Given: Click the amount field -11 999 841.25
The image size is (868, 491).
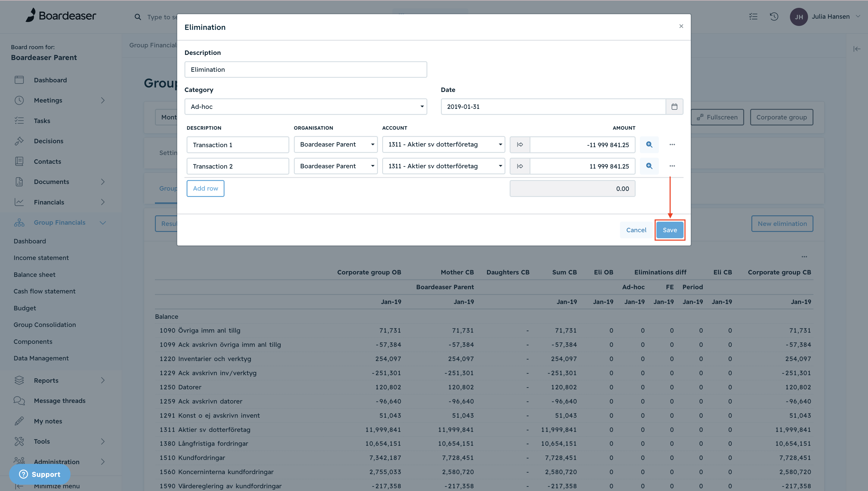Looking at the screenshot, I should click(583, 145).
